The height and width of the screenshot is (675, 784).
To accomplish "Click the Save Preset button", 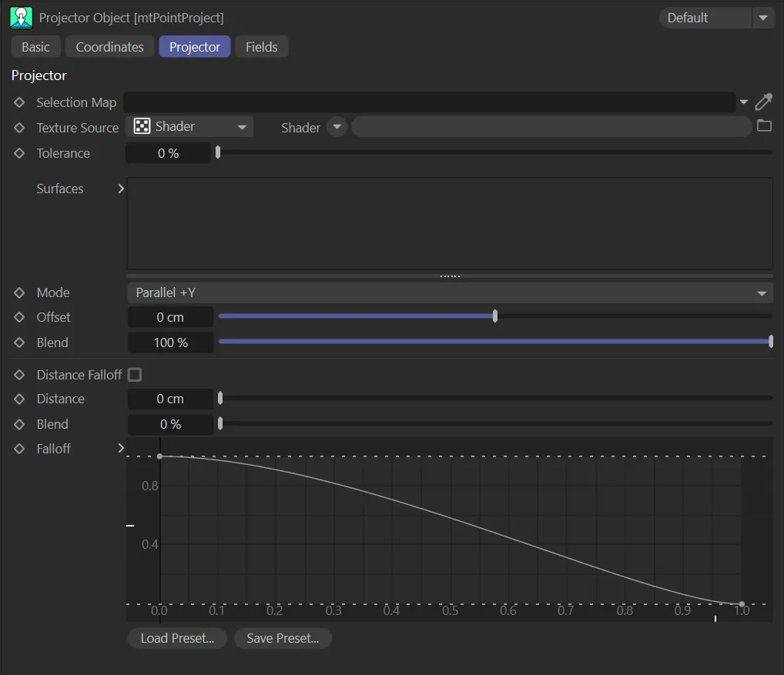I will click(283, 638).
